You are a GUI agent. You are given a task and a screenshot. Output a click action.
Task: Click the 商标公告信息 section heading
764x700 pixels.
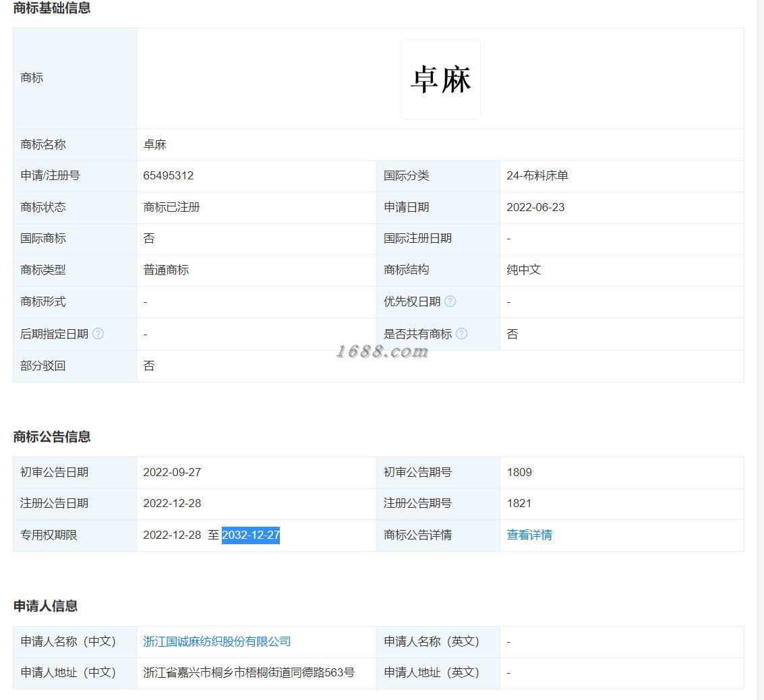click(52, 436)
